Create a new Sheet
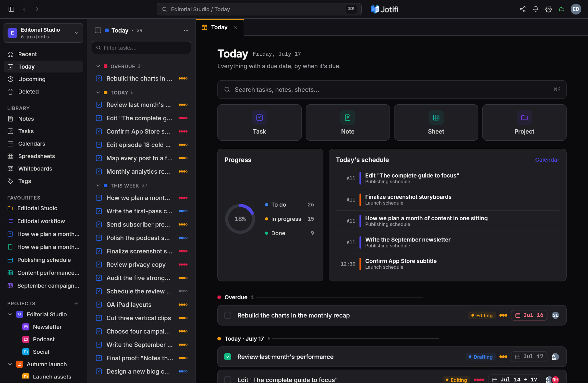Image resolution: width=588 pixels, height=383 pixels. 436,122
